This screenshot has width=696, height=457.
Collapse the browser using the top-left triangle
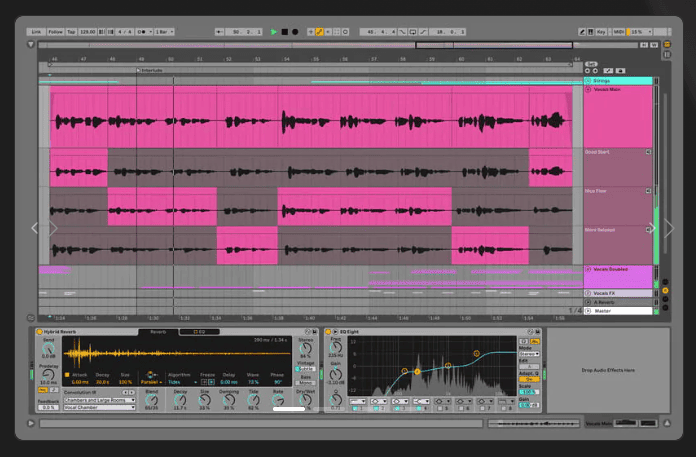pyautogui.click(x=31, y=44)
